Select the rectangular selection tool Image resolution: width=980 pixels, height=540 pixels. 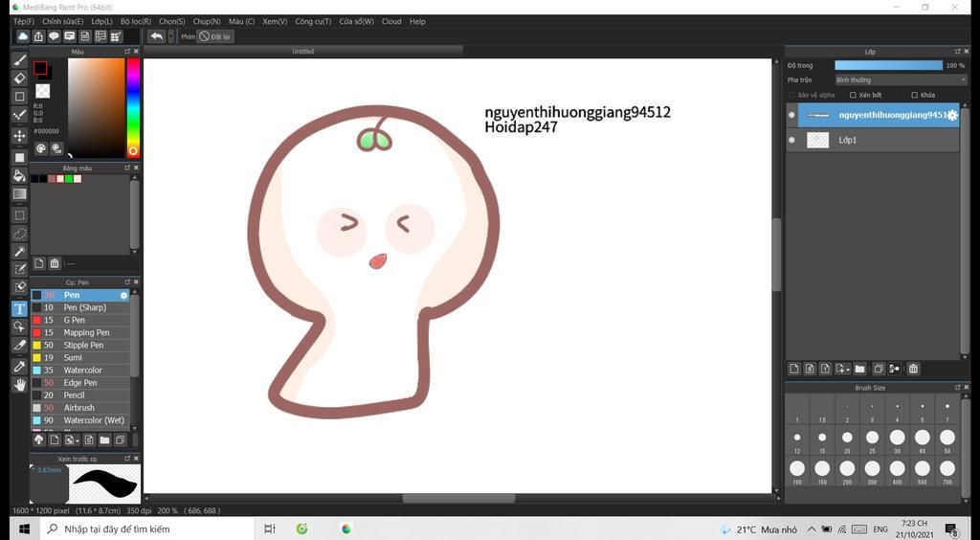tap(19, 215)
